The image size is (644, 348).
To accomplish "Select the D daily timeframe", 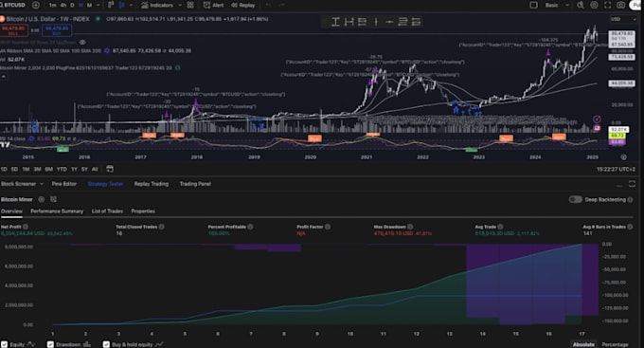I will coord(72,5).
